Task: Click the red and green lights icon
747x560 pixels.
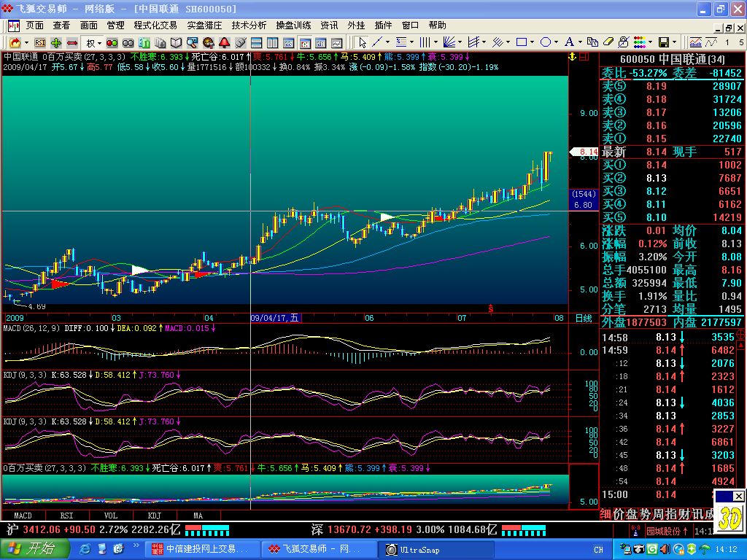Action: [x=112, y=43]
